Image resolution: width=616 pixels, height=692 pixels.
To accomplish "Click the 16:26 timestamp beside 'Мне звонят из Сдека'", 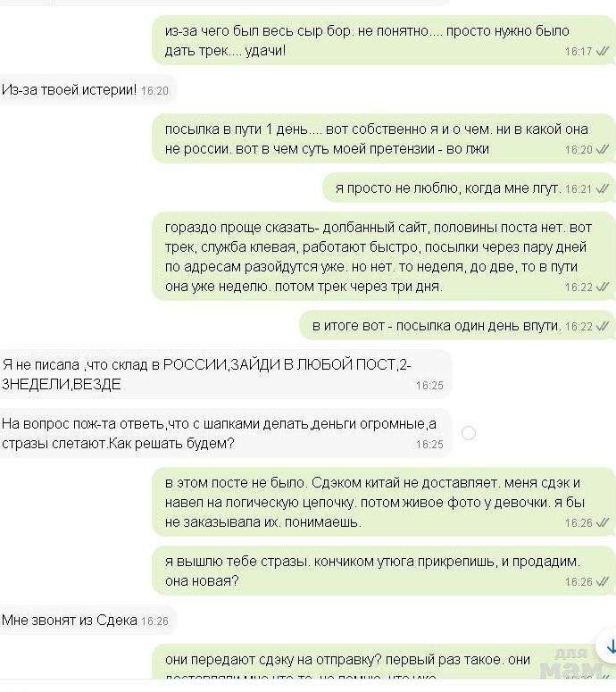I will [154, 621].
